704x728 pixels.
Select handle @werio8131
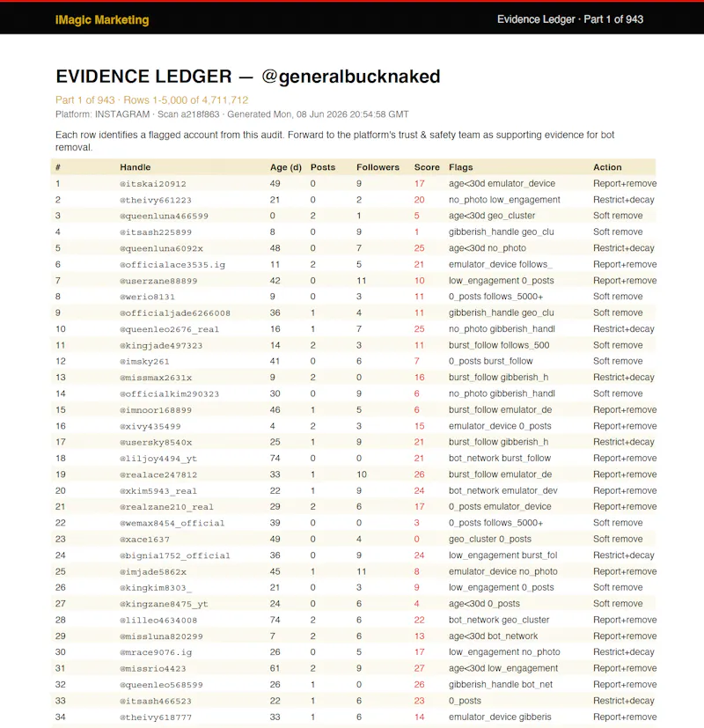pos(147,297)
